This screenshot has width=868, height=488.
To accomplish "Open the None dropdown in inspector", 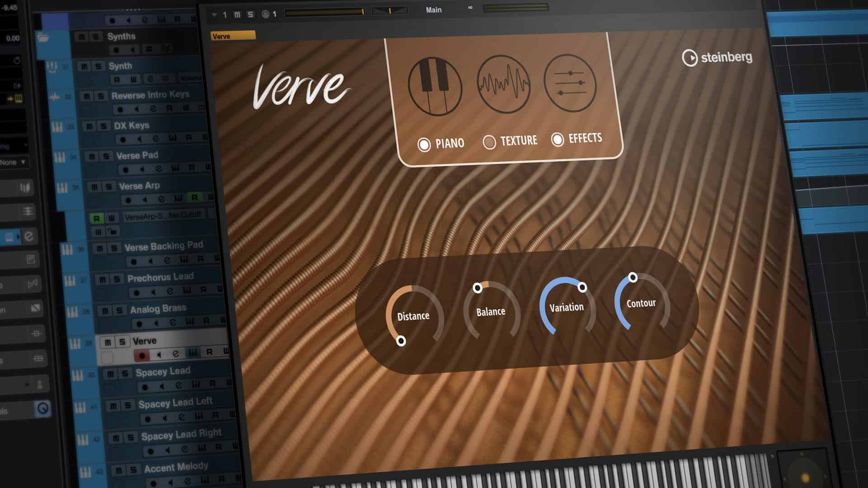I will pos(14,162).
